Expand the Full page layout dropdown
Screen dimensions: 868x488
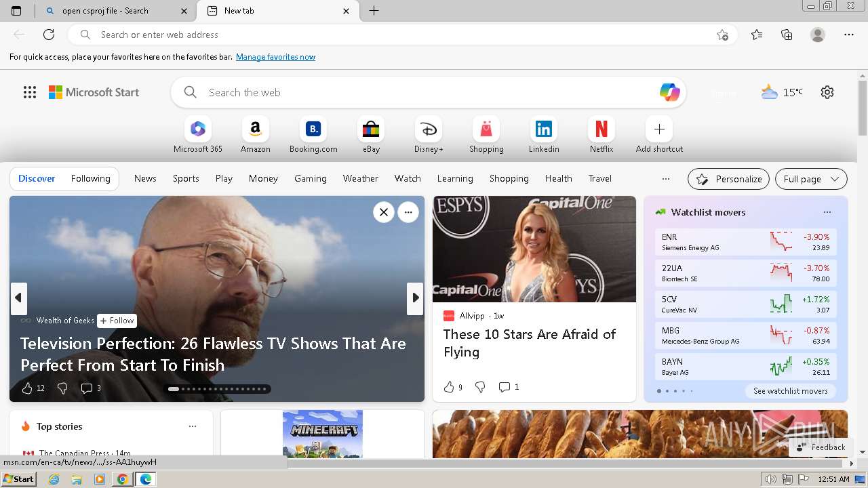811,179
